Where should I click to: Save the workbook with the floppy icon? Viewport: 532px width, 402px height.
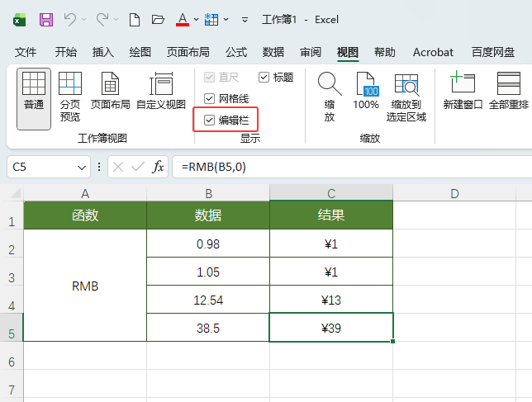[46, 20]
